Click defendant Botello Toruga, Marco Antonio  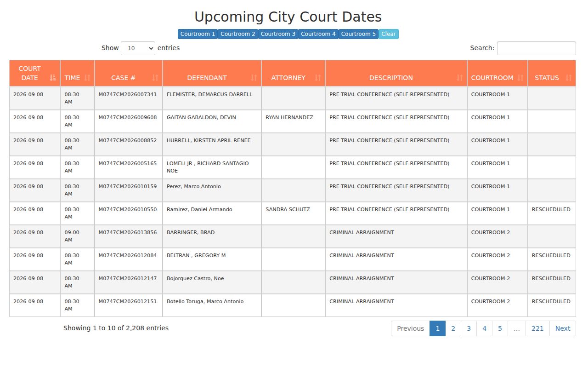(205, 301)
